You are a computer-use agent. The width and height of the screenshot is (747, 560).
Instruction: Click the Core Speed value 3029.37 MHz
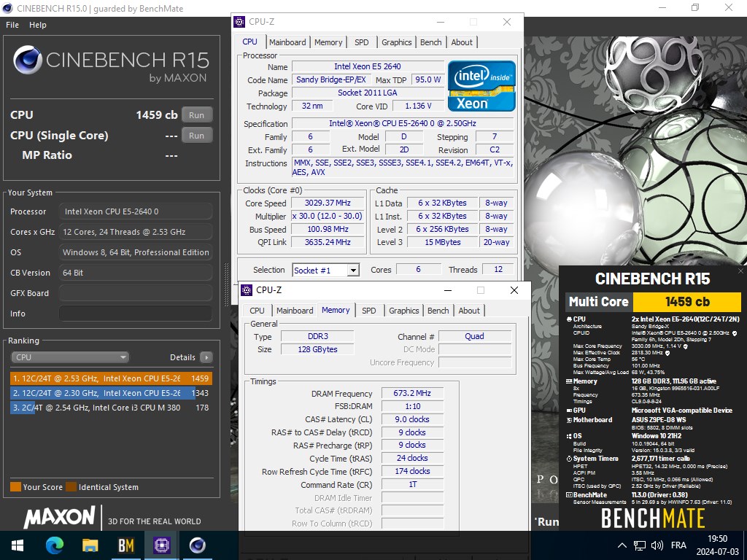click(328, 203)
